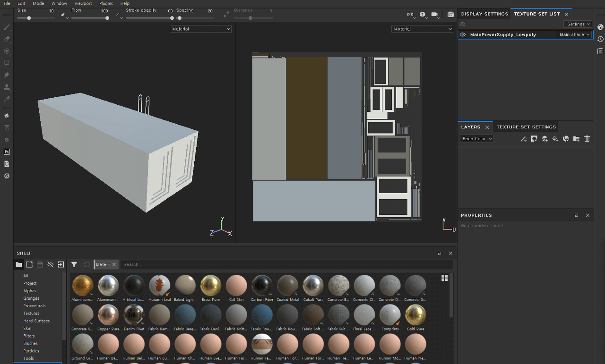Viewport: 605px width, 364px height.
Task: Open the Plugins menu
Action: 106,3
